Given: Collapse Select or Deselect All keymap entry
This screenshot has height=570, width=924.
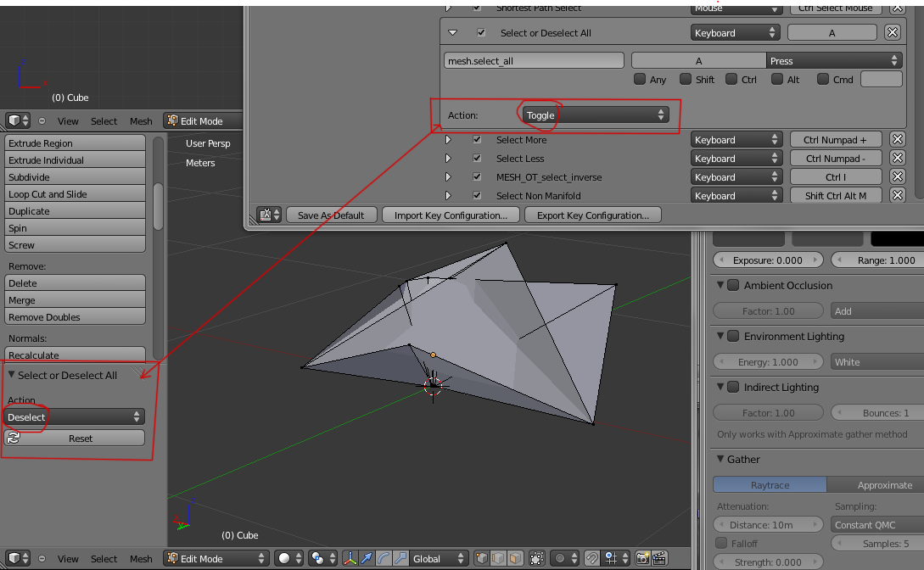Looking at the screenshot, I should click(x=452, y=33).
